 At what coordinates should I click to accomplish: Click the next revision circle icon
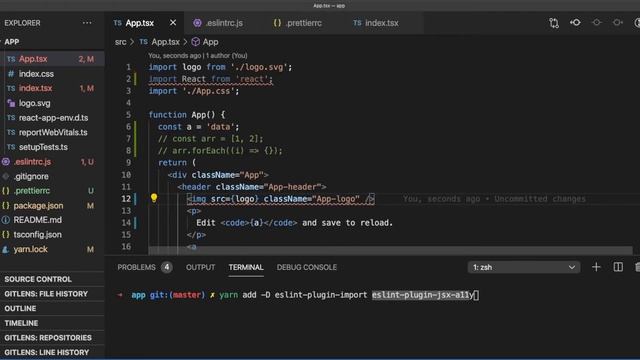[618, 22]
